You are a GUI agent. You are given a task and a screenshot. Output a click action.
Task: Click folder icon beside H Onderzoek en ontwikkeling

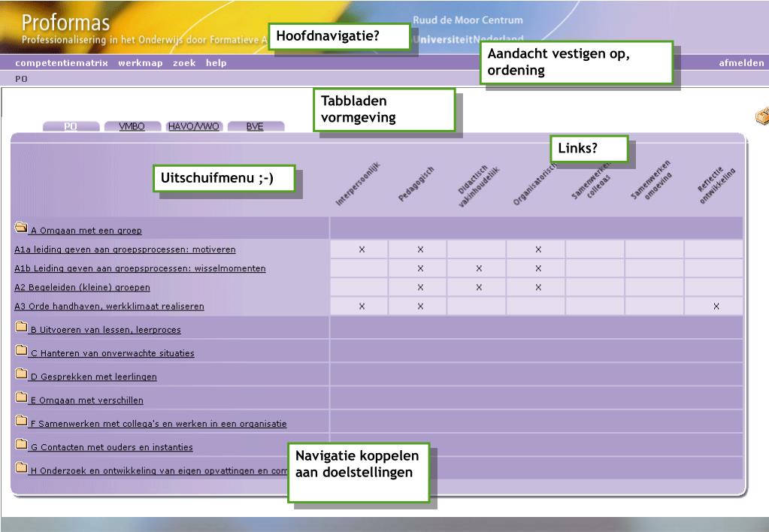point(21,468)
